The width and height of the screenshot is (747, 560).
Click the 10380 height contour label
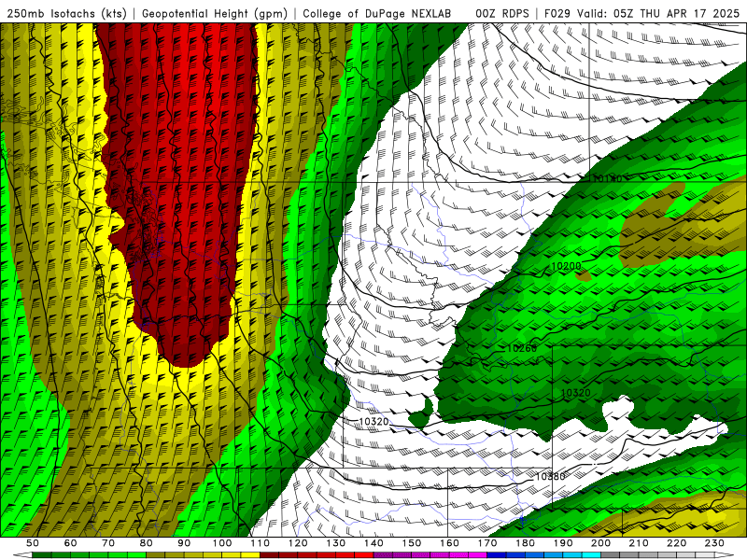click(x=550, y=476)
